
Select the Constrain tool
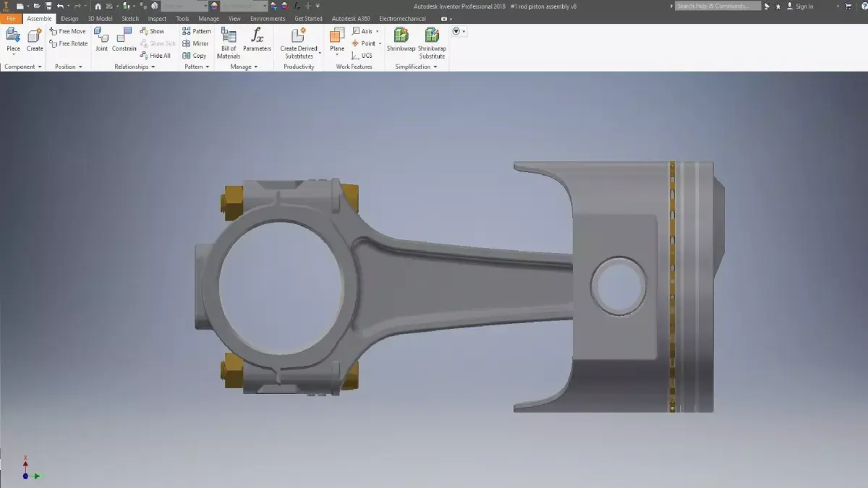click(x=124, y=40)
